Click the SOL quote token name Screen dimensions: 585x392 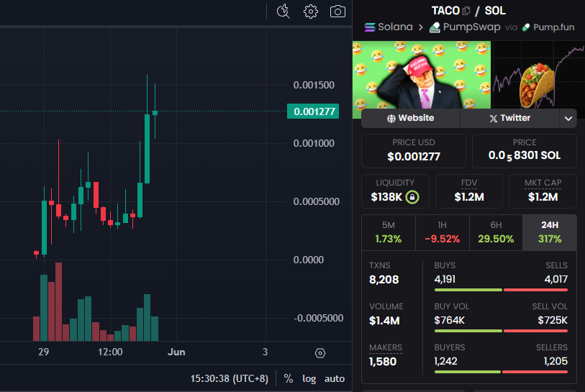click(495, 11)
